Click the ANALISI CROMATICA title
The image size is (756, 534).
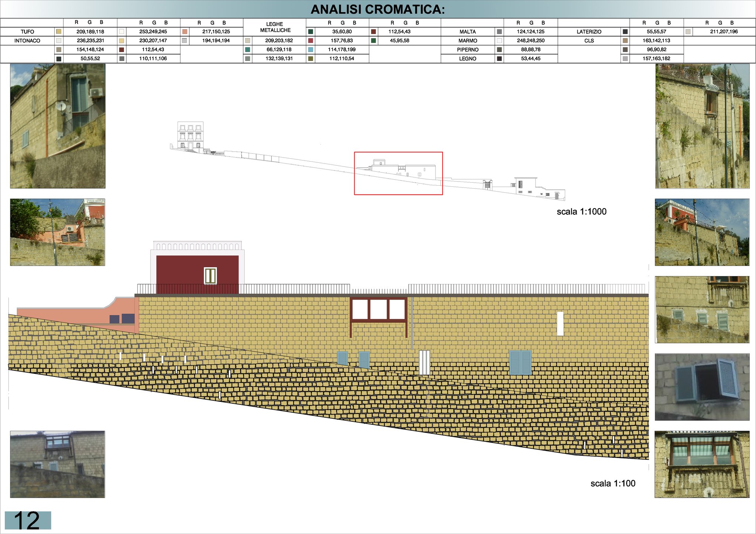click(x=378, y=9)
